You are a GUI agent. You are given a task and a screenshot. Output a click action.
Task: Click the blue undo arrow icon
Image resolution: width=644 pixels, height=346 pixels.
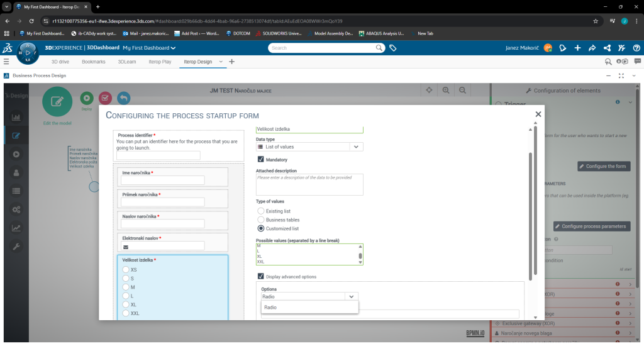point(123,98)
